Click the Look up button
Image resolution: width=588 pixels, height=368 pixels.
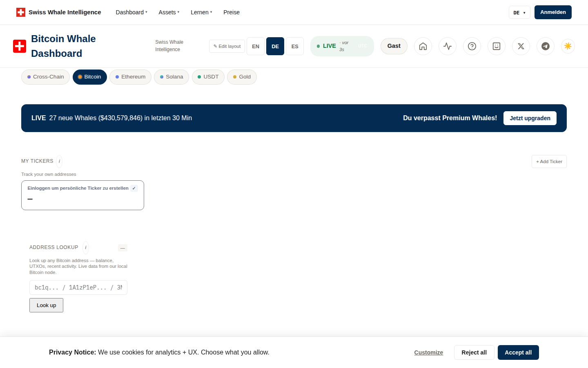click(46, 305)
